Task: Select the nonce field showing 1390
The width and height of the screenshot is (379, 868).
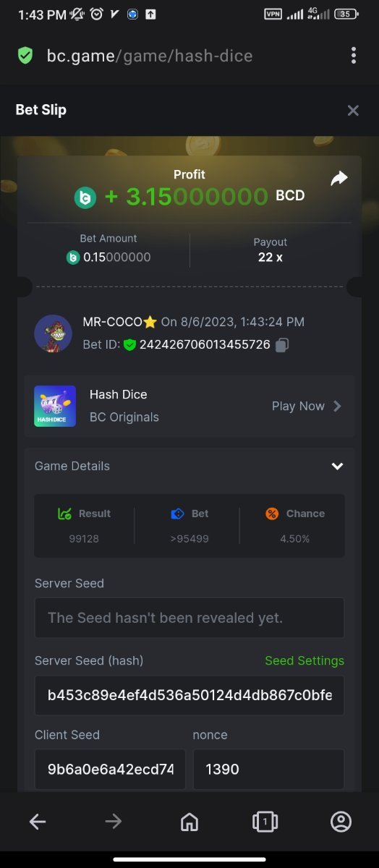Action: [x=268, y=769]
